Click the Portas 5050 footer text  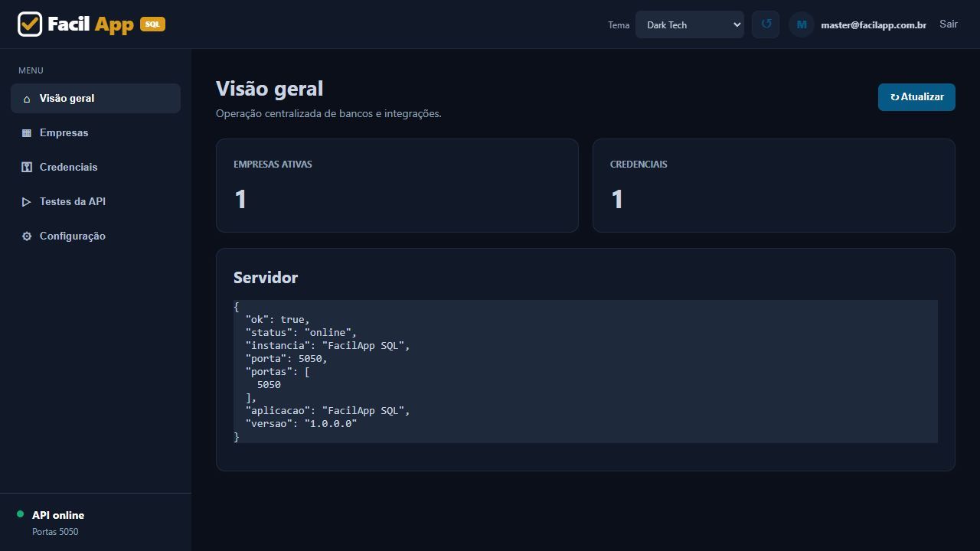click(x=55, y=532)
